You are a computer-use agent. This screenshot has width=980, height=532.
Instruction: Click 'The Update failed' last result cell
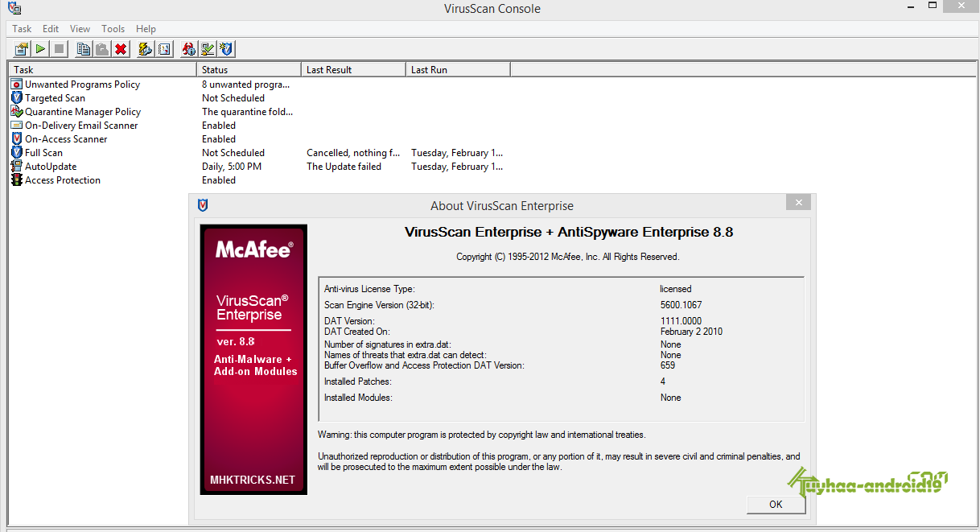(x=344, y=167)
